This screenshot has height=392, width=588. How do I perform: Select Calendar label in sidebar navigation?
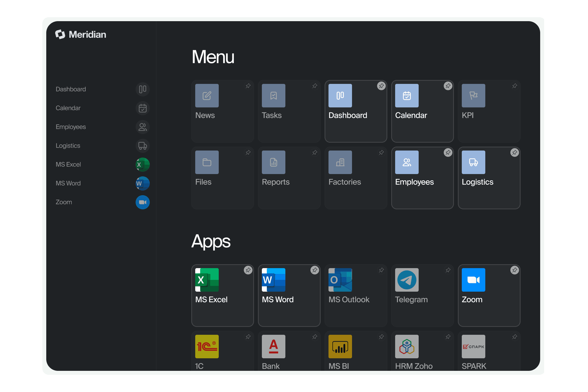pos(68,108)
